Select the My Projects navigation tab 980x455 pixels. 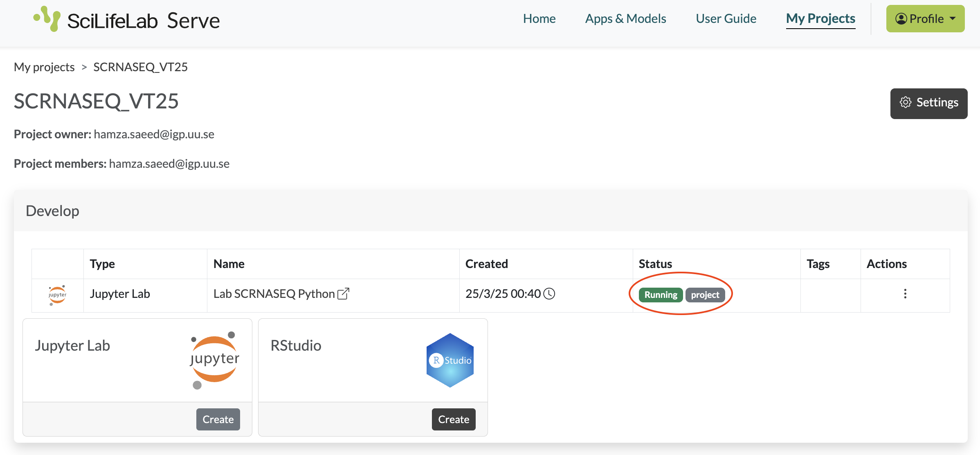820,19
